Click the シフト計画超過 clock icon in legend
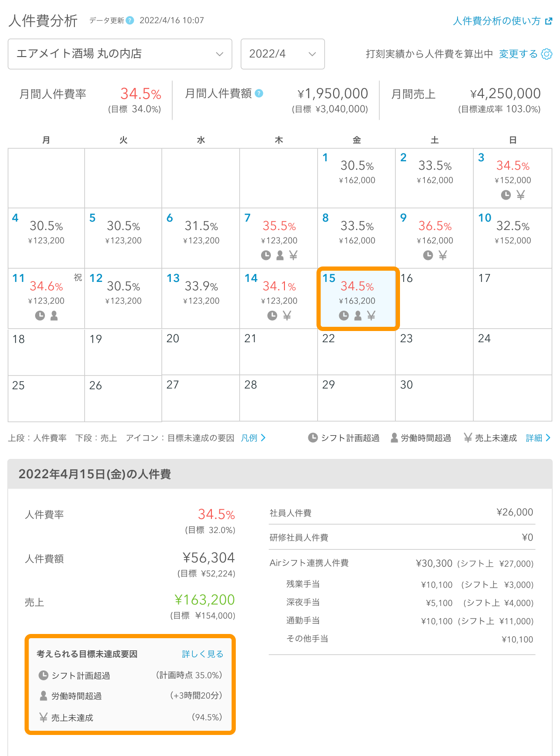560x756 pixels. pos(313,438)
